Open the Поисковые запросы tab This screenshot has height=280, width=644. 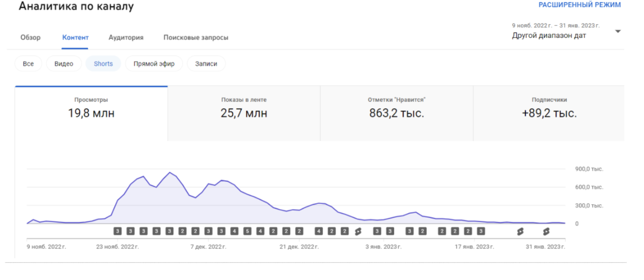(x=196, y=37)
